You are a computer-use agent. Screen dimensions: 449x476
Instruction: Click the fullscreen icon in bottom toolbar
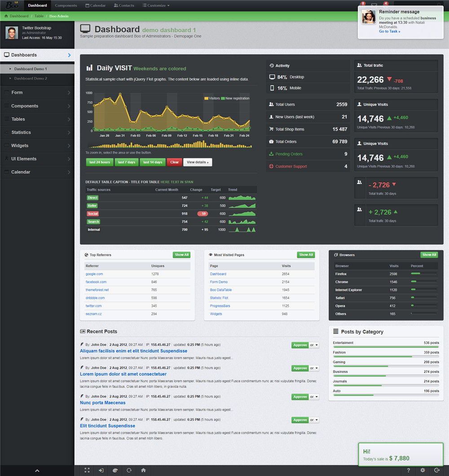(x=87, y=470)
